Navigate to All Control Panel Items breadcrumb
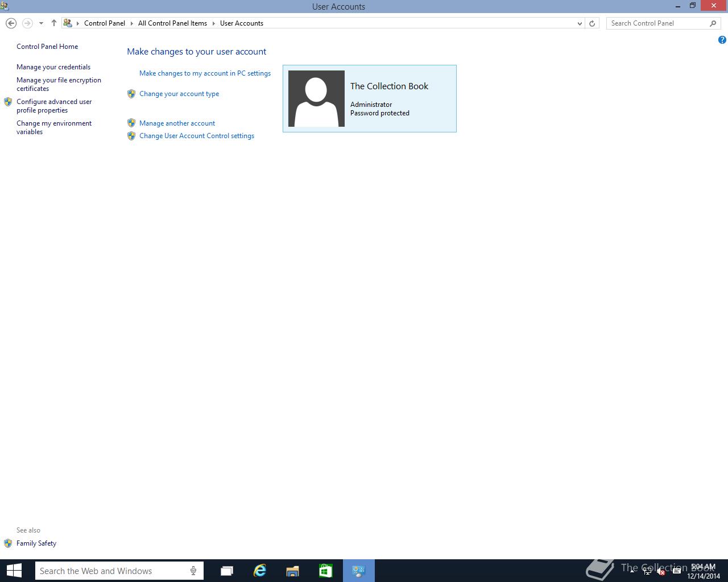The width and height of the screenshot is (728, 582). click(x=172, y=23)
